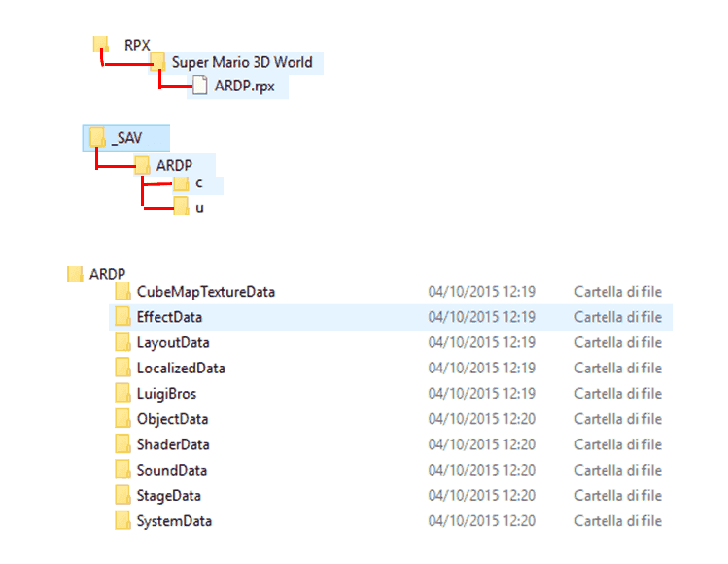Select the SoundData folder name
728x564 pixels.
(x=172, y=471)
